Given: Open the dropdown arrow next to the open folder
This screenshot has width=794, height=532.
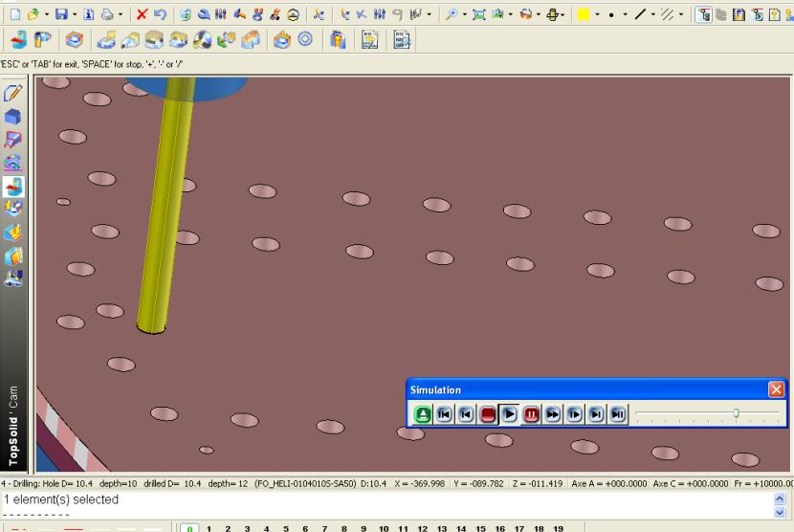Looking at the screenshot, I should pos(46,14).
